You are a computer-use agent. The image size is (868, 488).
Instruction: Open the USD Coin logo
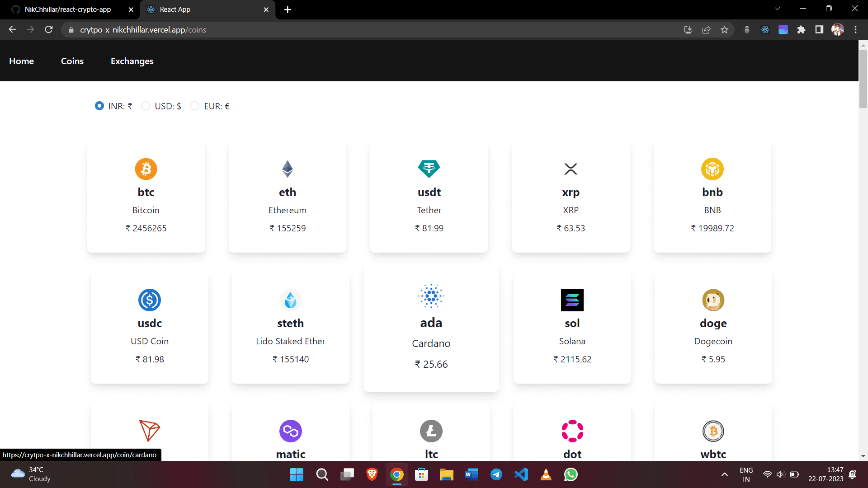[x=150, y=300]
